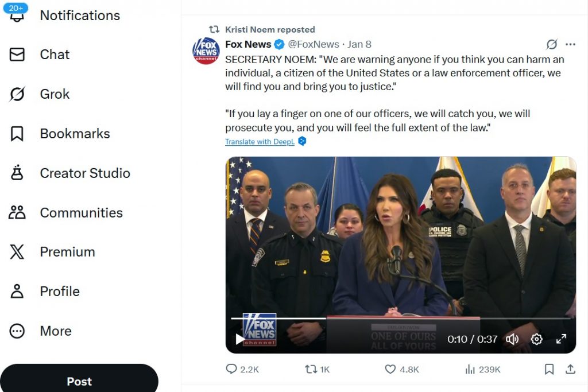588x392 pixels.
Task: Bookmark this Fox News post
Action: [549, 369]
